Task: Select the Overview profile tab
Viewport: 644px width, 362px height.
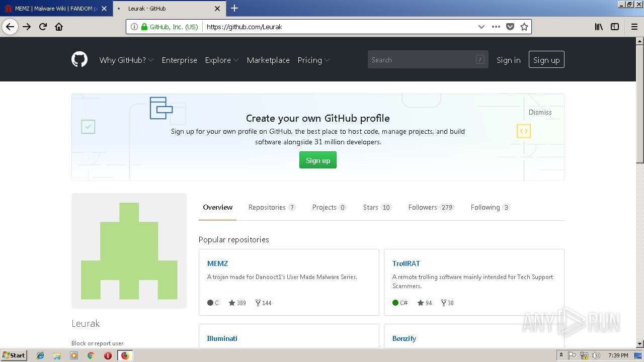Action: (x=217, y=207)
